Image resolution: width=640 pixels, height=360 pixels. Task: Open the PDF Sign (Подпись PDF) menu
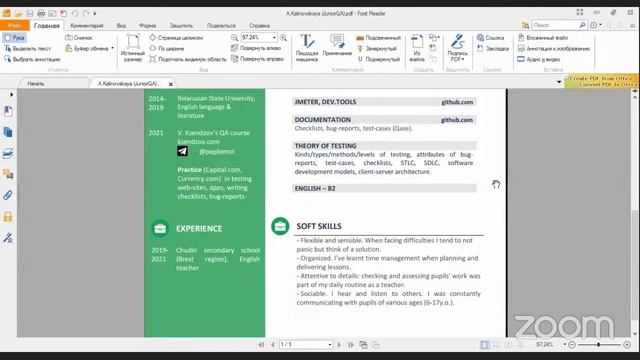pos(458,48)
